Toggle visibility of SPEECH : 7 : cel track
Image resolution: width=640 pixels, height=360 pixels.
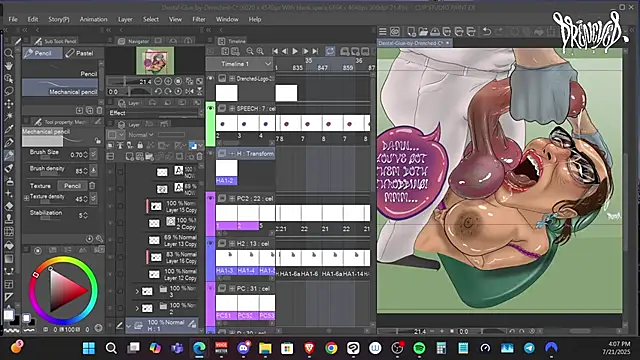pos(211,108)
